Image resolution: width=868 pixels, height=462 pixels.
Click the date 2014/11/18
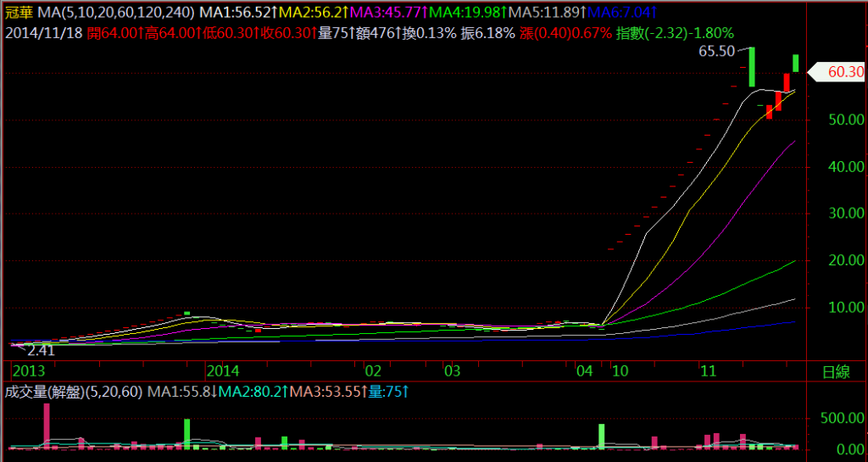44,33
